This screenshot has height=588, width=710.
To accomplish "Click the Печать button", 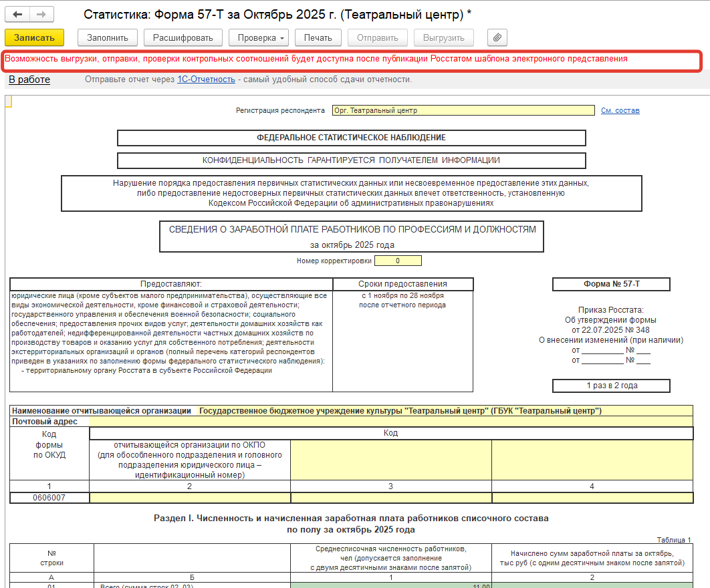I will click(318, 37).
